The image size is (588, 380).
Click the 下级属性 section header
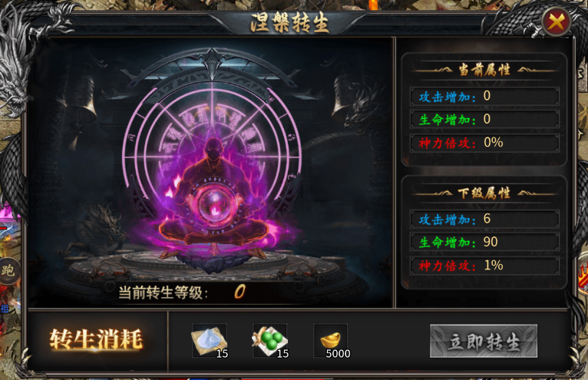point(484,193)
